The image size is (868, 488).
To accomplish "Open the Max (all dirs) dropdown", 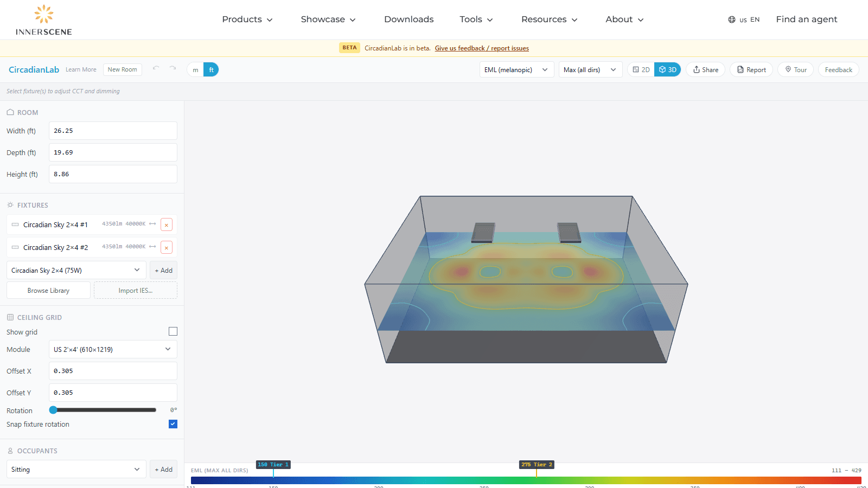I will (590, 69).
